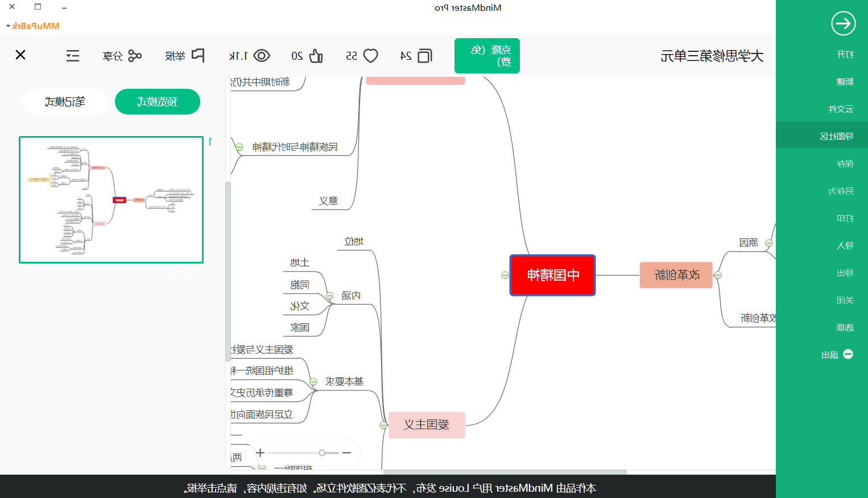Viewport: 868px width, 498px height.
Task: Click the 同胞 subtopic
Action: coord(300,285)
